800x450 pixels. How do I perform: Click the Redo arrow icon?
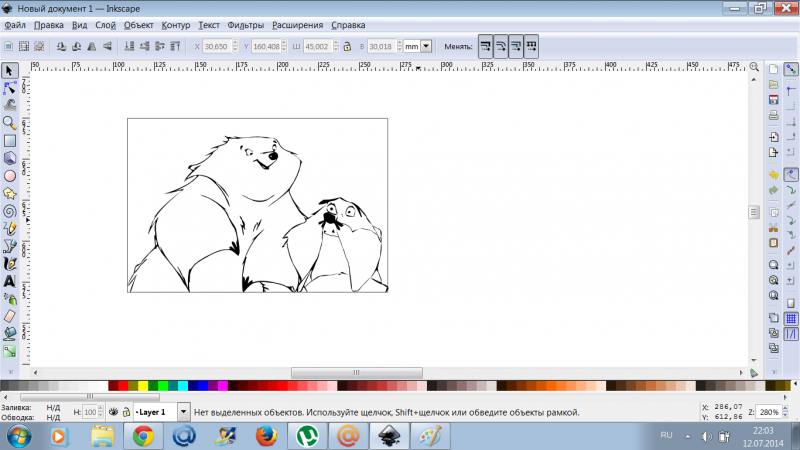tap(773, 190)
